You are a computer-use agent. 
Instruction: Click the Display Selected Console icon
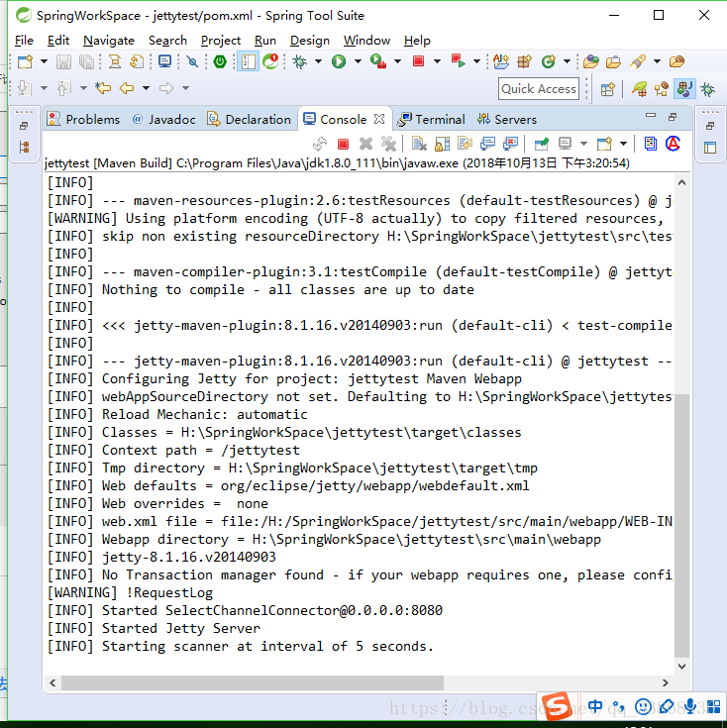565,144
